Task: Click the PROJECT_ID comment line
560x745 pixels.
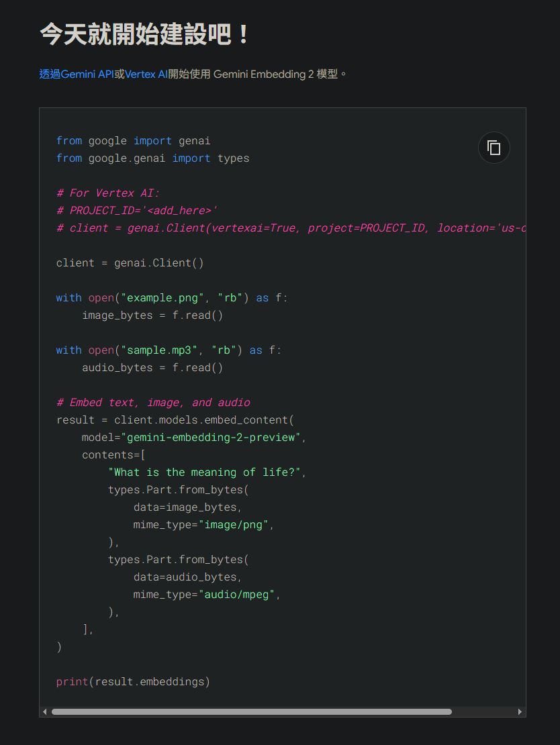Action: 137,211
